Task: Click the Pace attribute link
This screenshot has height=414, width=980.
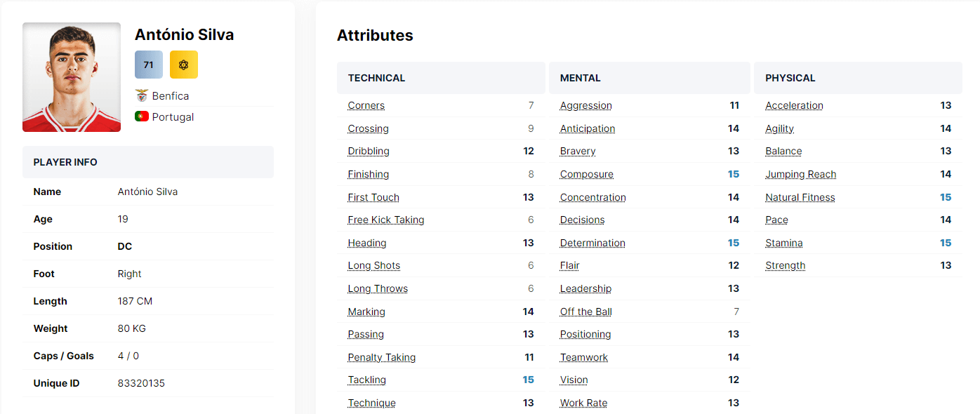Action: (776, 220)
